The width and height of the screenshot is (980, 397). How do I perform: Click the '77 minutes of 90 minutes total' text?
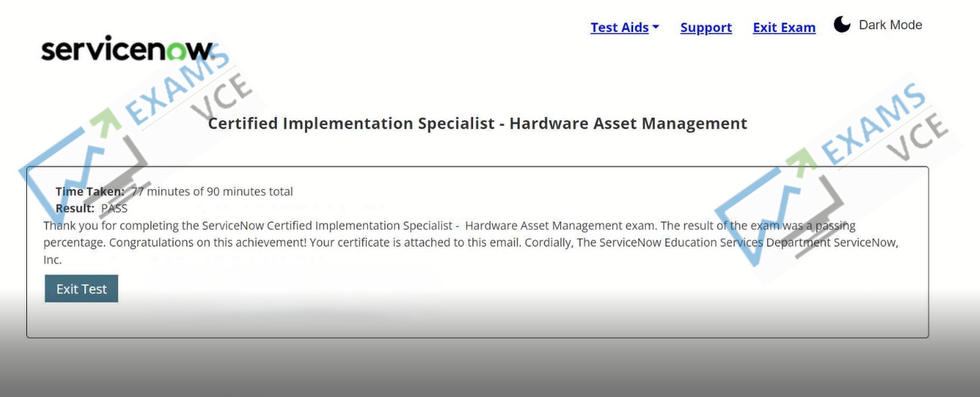(x=213, y=191)
